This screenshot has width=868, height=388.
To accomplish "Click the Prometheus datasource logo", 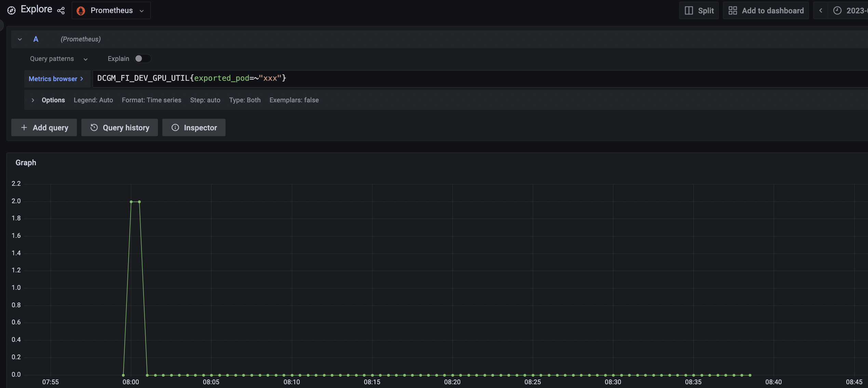I will 81,10.
